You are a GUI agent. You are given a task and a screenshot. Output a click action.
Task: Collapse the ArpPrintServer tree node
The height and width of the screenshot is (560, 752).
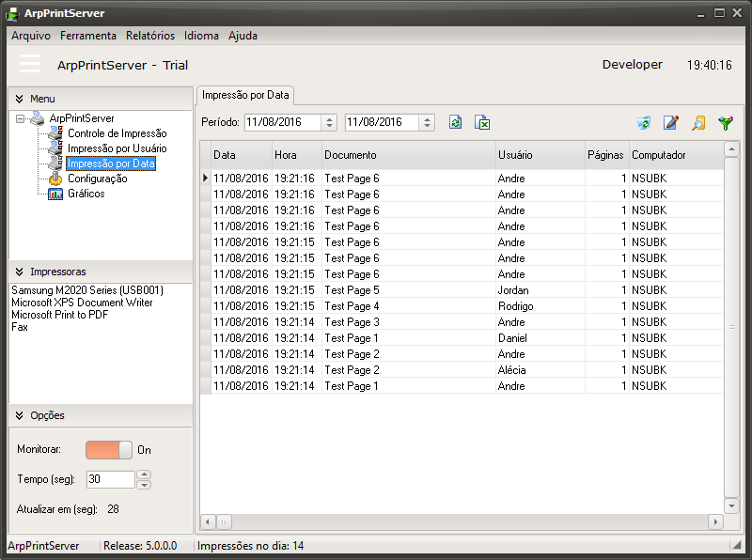tap(21, 118)
